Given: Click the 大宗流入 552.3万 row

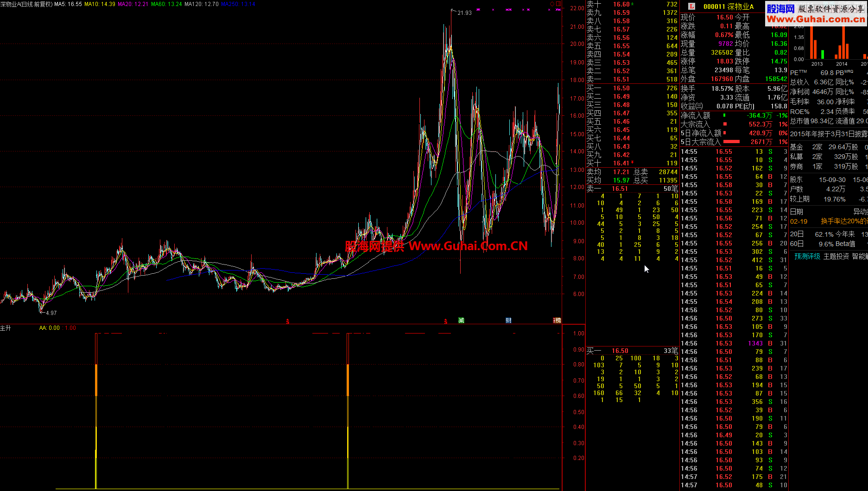Looking at the screenshot, I should pyautogui.click(x=734, y=124).
